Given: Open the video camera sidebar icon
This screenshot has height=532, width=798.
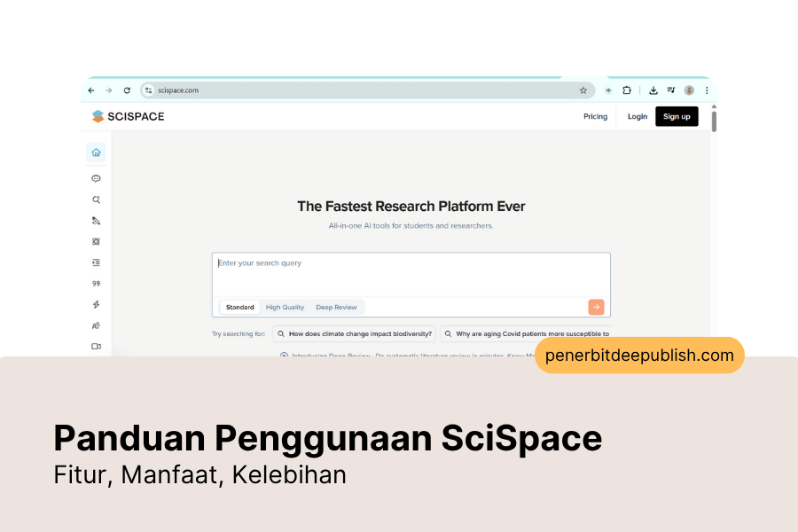Looking at the screenshot, I should click(96, 347).
